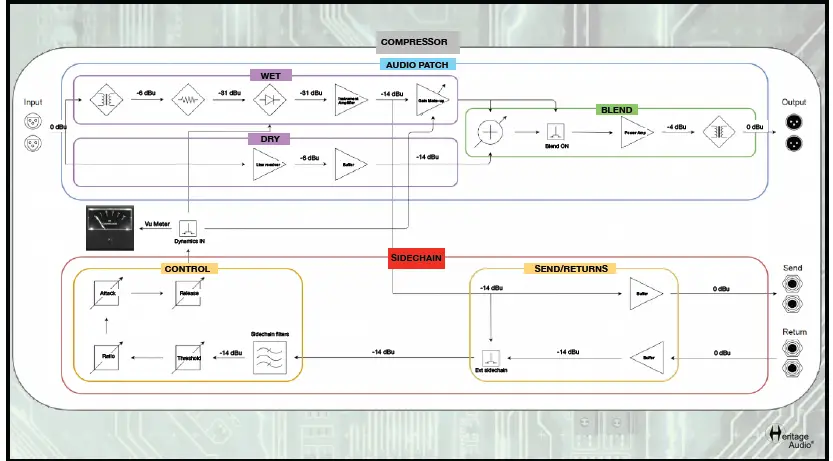
Task: Click the top Send jack connector
Action: point(792,284)
